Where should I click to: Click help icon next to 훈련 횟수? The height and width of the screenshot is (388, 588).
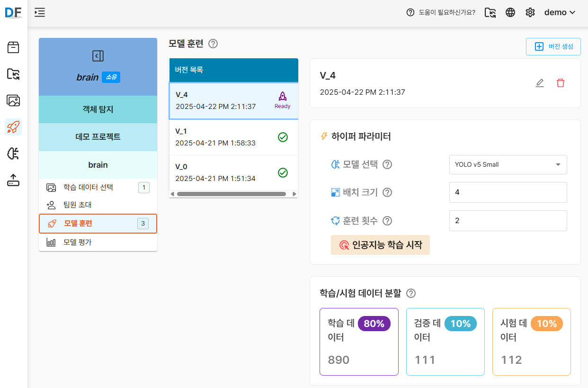(387, 221)
